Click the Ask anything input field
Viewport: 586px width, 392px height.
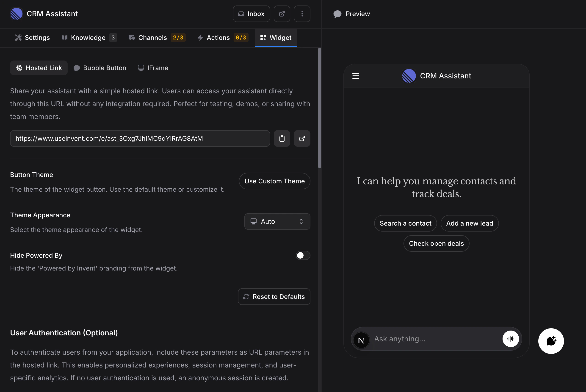click(x=425, y=339)
